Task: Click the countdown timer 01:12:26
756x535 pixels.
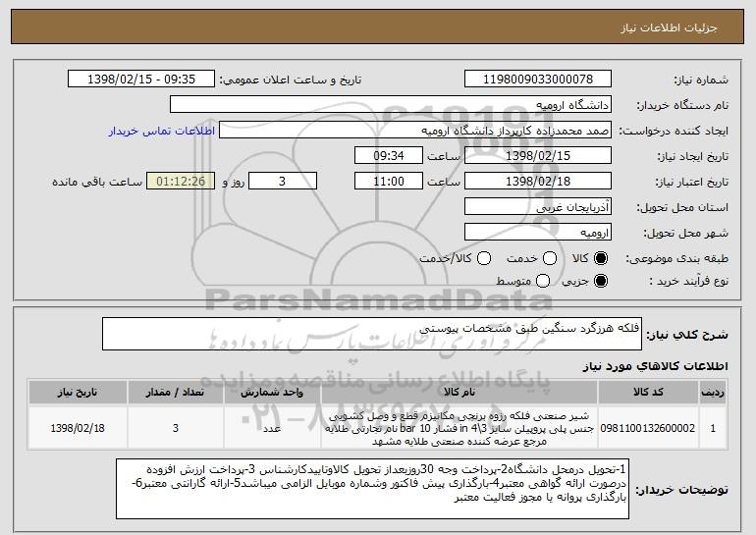Action: pos(181,182)
